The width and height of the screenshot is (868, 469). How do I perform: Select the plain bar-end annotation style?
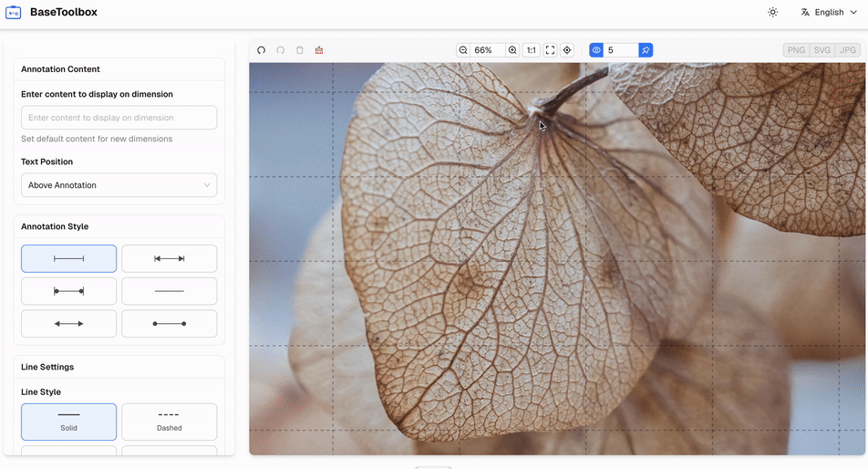(68, 258)
